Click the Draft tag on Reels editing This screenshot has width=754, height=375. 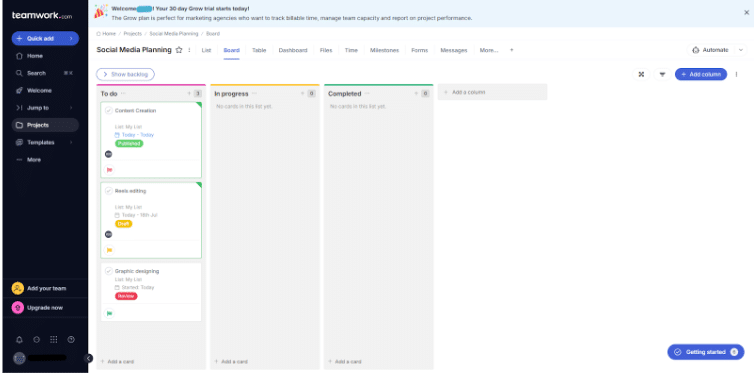(x=124, y=224)
